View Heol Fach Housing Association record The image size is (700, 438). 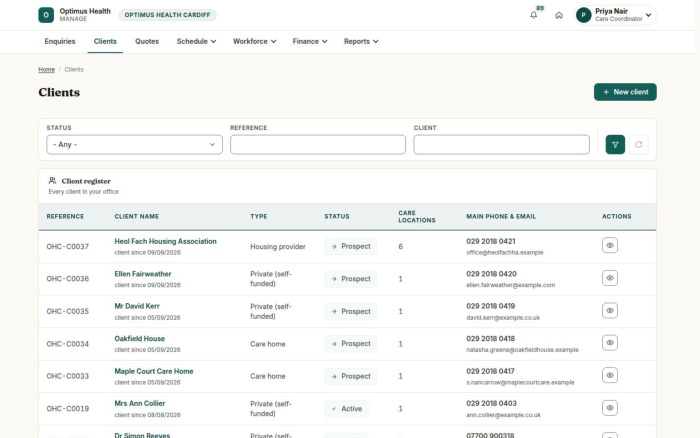pyautogui.click(x=610, y=246)
